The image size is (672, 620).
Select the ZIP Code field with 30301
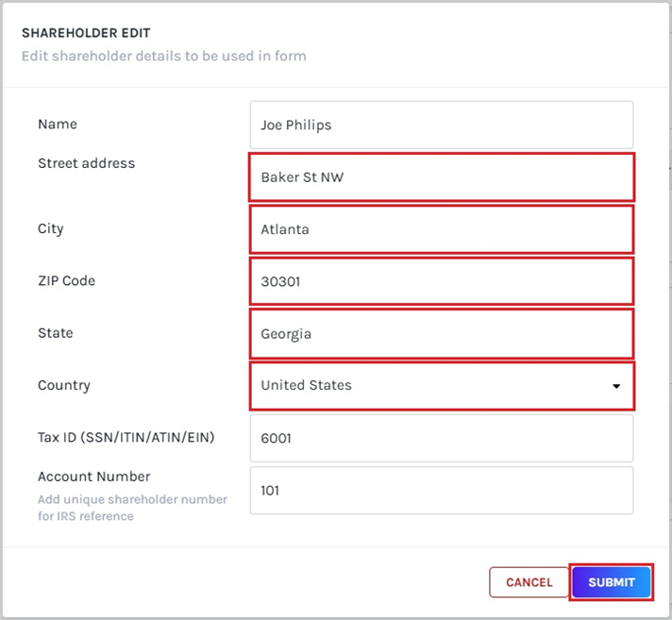coord(441,281)
